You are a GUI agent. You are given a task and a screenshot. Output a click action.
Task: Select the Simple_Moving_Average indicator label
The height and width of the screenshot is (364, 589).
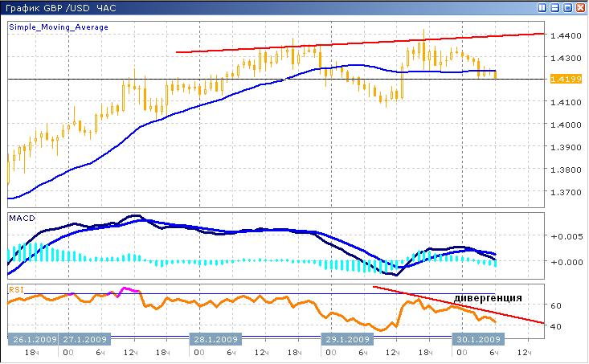tap(59, 27)
